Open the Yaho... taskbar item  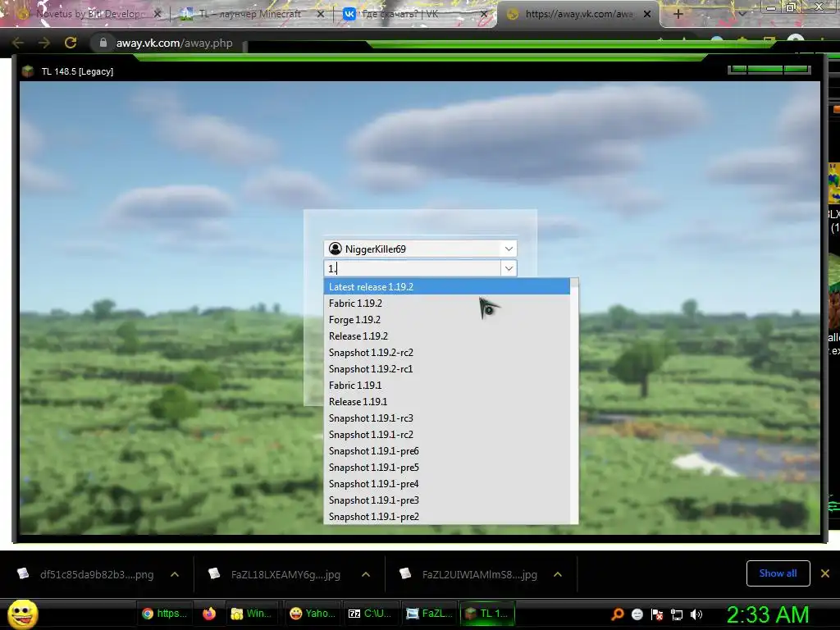pos(313,614)
